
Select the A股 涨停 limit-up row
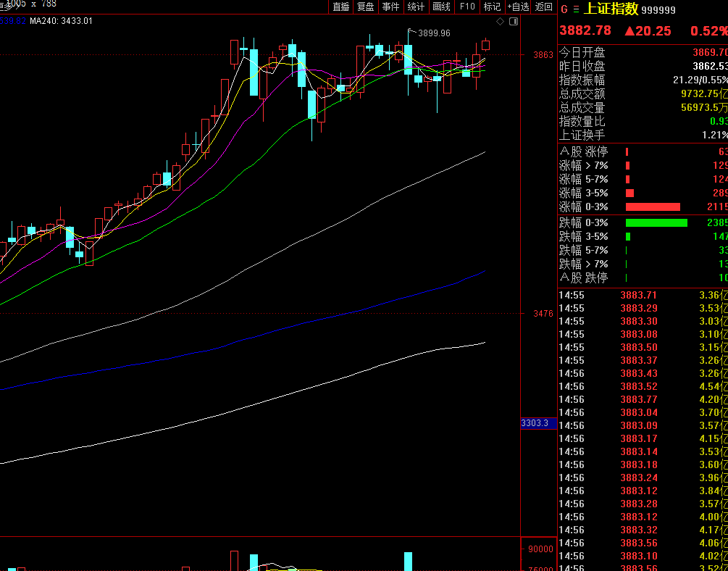(641, 151)
